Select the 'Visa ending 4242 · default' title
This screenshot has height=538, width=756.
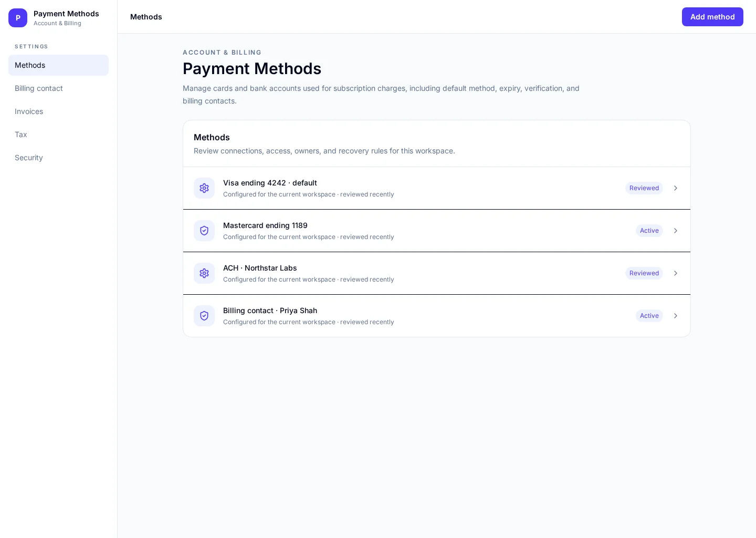270,183
